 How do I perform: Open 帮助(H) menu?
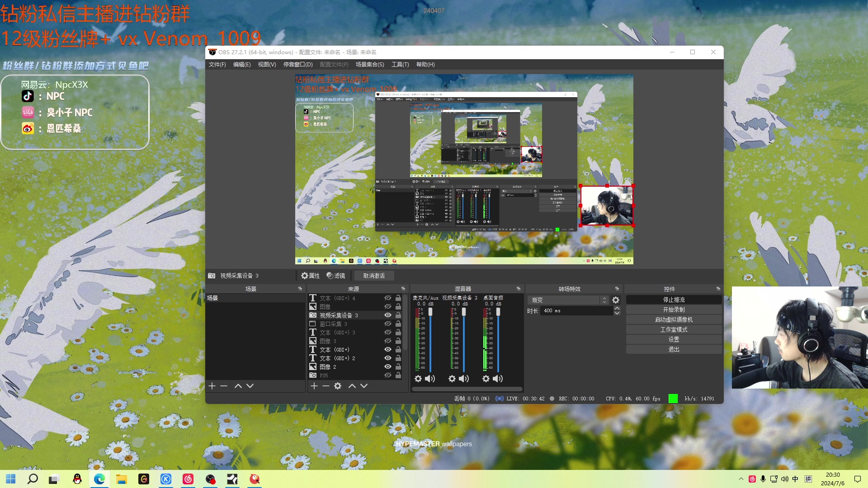[x=425, y=65]
